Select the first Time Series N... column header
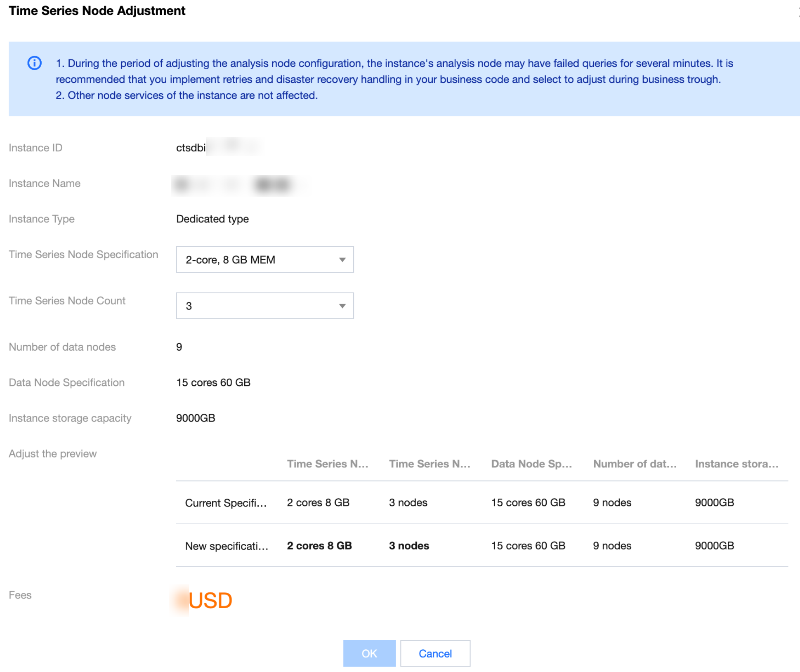The width and height of the screenshot is (800, 672). (327, 464)
